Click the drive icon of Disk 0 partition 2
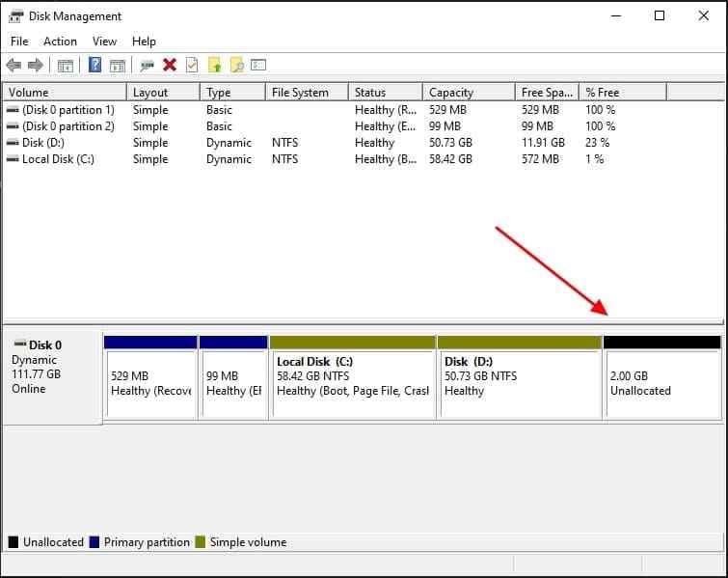The width and height of the screenshot is (728, 578). coord(13,126)
